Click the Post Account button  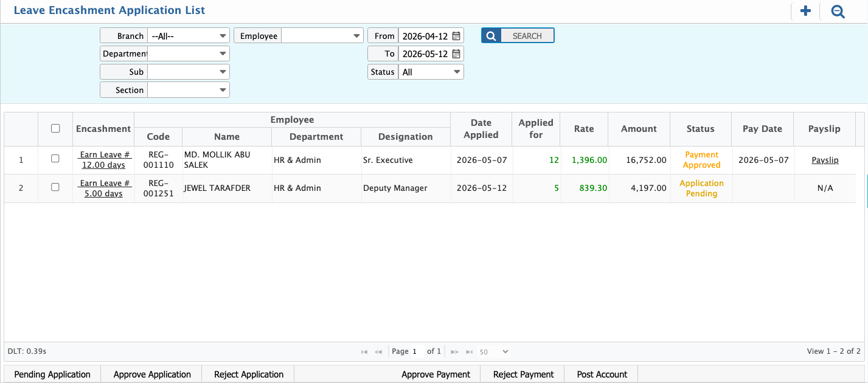click(602, 374)
